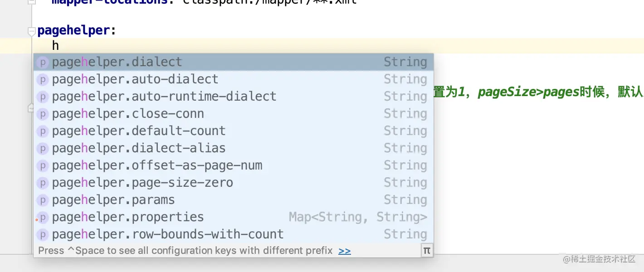Click the pagehelper key in the editor
The image size is (644, 272).
(x=73, y=30)
